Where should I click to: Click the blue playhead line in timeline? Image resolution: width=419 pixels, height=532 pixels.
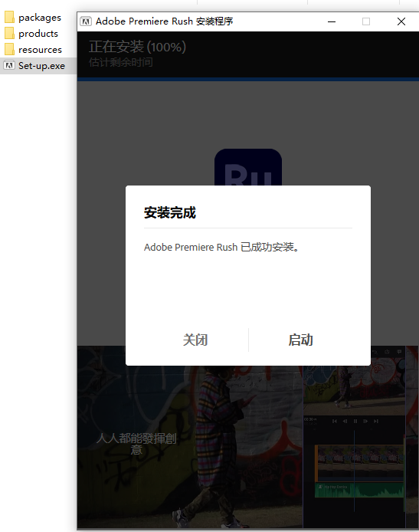coord(354,471)
